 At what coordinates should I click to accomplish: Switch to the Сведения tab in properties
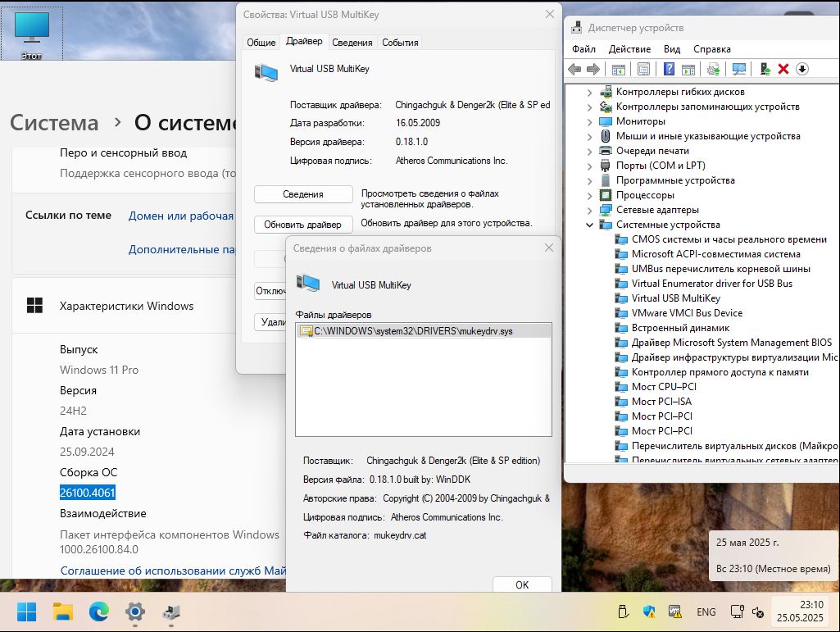tap(352, 43)
